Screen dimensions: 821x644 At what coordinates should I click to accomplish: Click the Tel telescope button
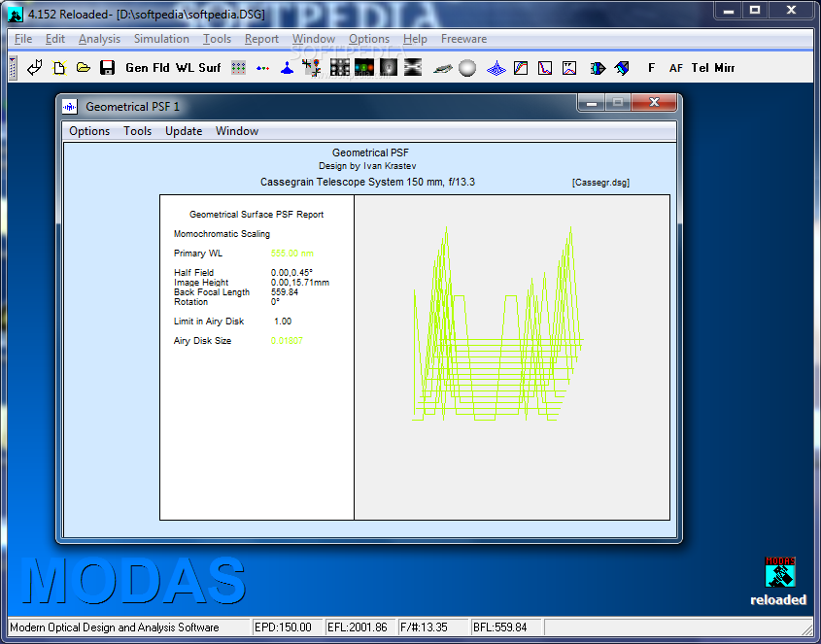coord(701,68)
